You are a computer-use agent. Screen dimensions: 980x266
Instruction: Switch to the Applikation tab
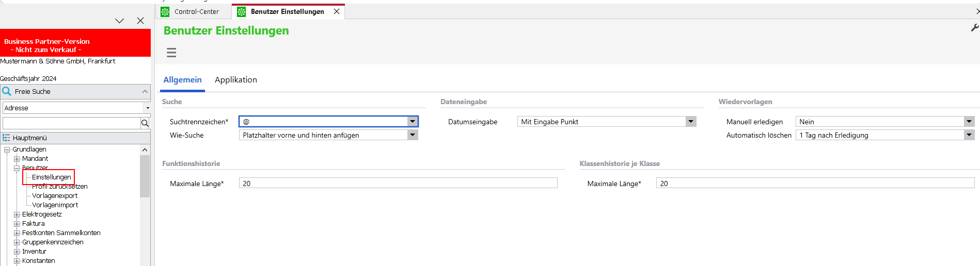point(235,80)
